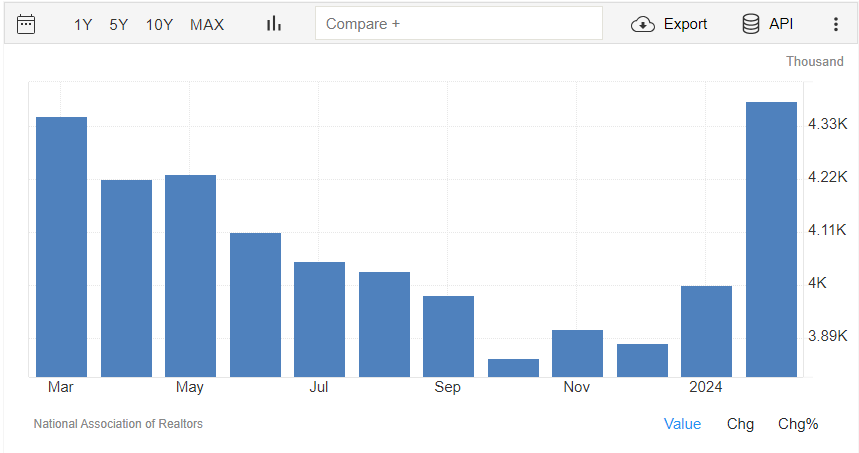Open the chart type bar icon

point(274,24)
